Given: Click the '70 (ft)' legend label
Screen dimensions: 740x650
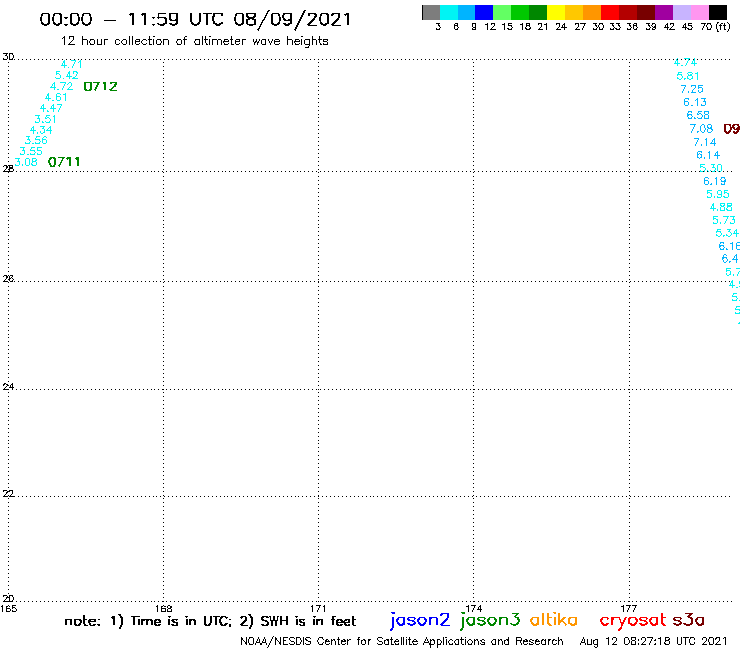Looking at the screenshot, I should point(715,27).
